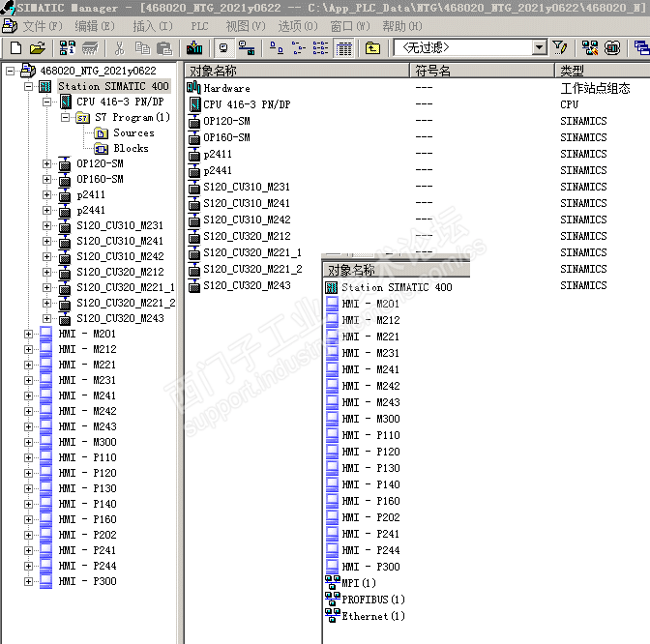Select p2441 in the object list

point(218,170)
